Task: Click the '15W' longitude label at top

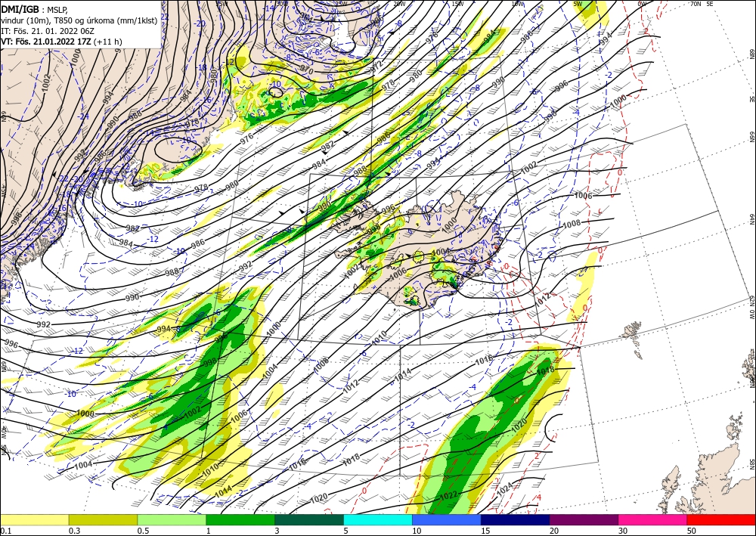Action: (x=457, y=4)
